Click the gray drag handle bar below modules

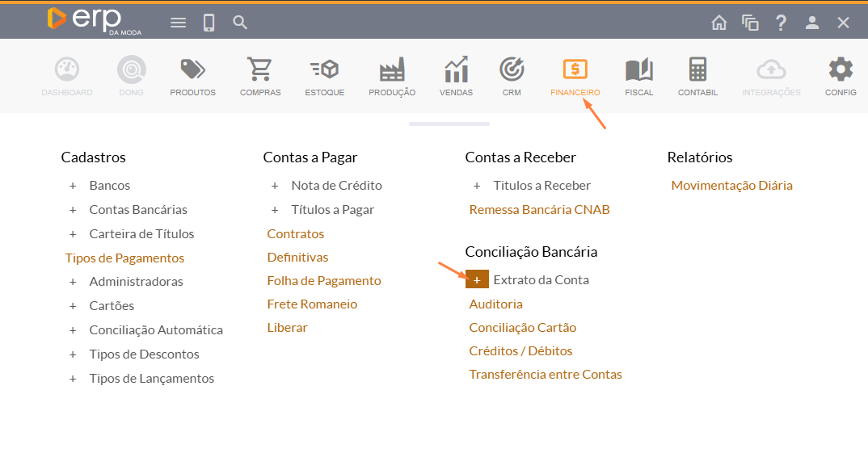(x=449, y=124)
